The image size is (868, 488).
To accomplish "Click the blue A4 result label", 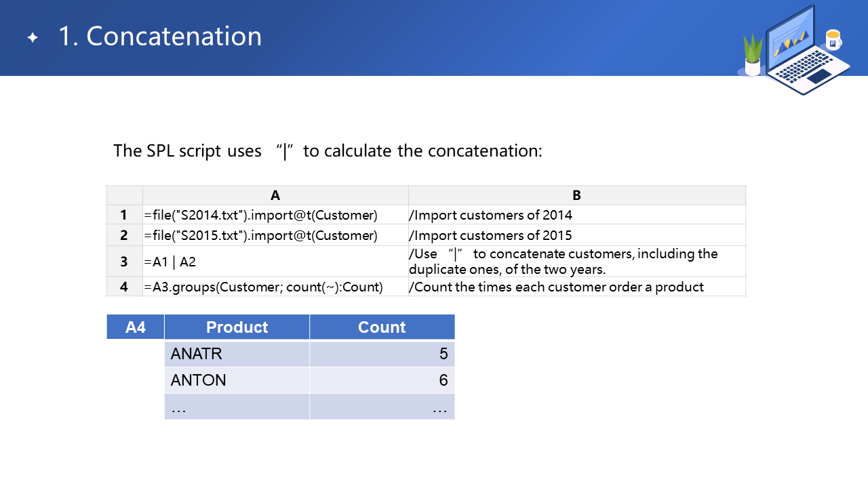I will (136, 327).
